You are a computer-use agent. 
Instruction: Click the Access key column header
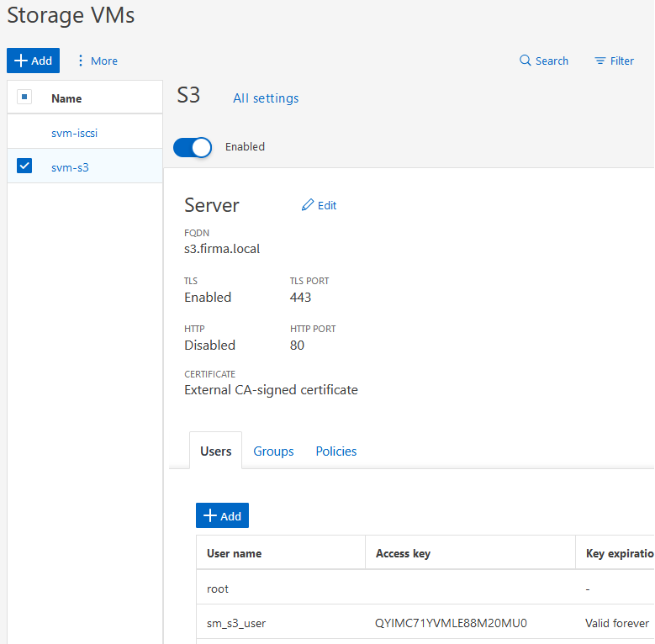[x=470, y=553]
